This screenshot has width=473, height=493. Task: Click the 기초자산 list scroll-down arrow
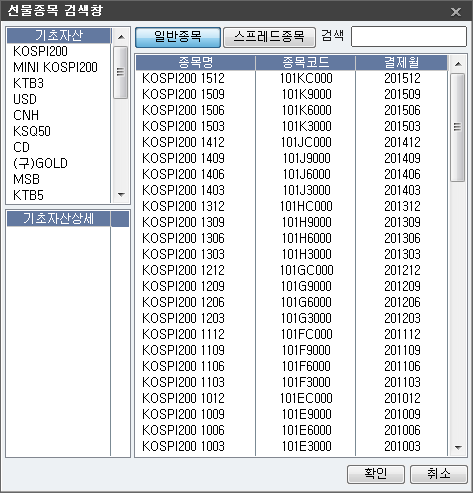coord(121,194)
